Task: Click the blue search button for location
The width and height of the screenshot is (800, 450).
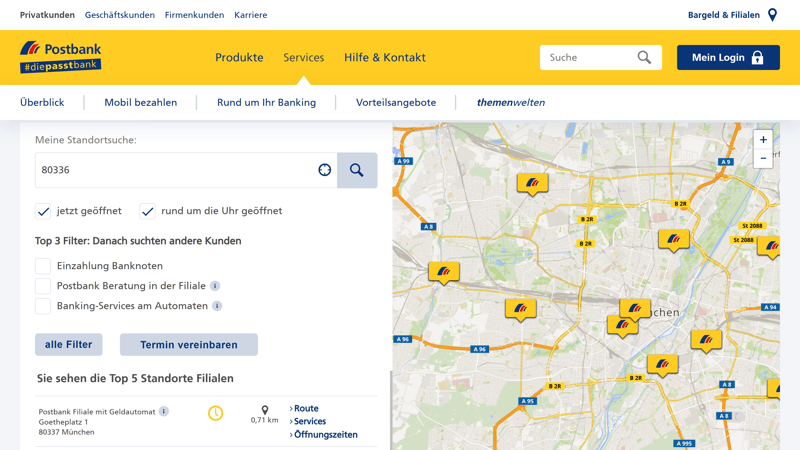Action: [x=357, y=170]
